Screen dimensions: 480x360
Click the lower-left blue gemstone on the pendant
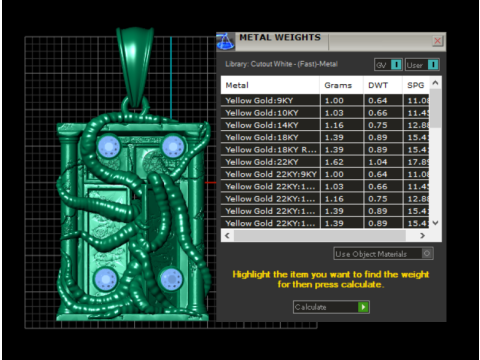point(106,279)
